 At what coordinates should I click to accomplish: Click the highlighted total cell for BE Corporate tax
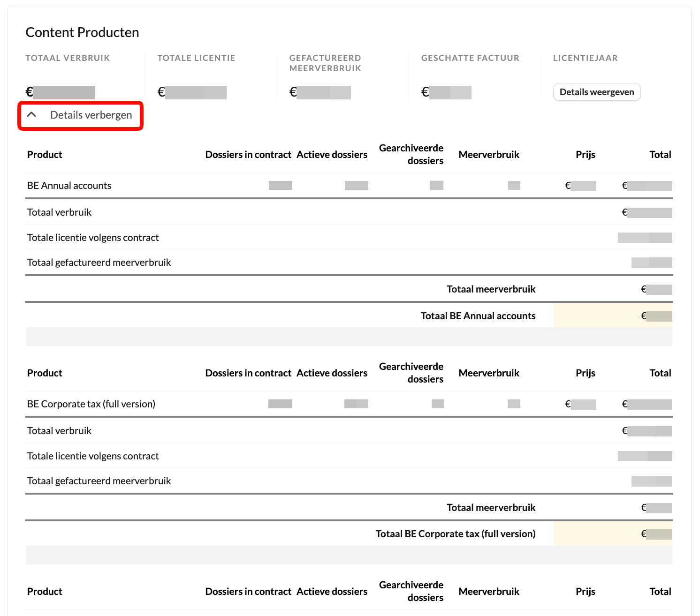click(x=613, y=533)
